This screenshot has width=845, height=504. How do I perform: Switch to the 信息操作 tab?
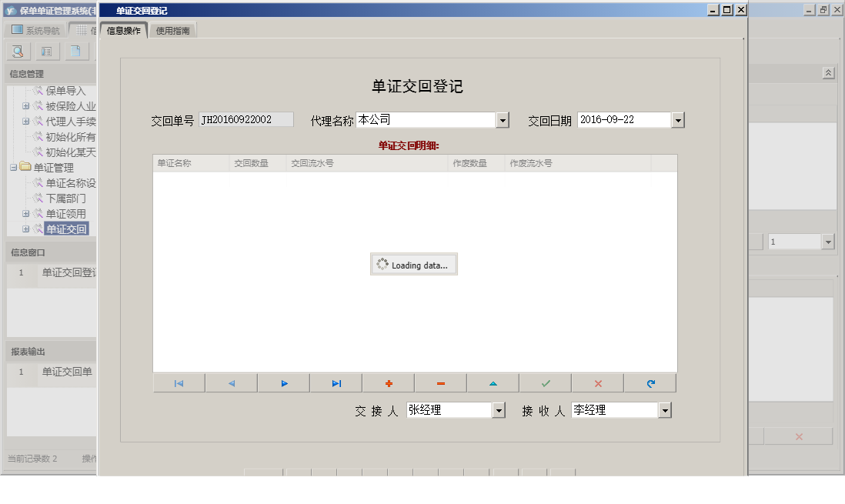[123, 31]
